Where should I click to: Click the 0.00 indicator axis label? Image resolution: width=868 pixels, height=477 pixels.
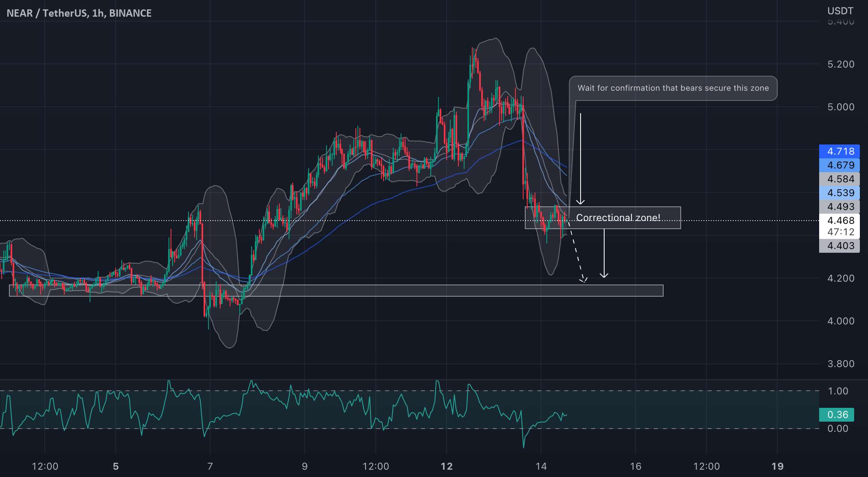[838, 429]
